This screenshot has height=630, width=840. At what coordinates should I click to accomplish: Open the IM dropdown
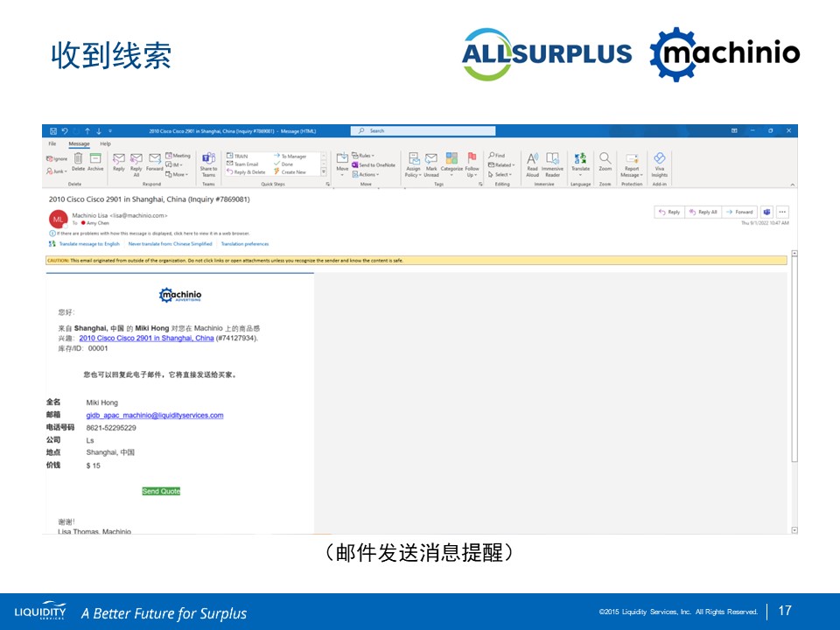tap(175, 164)
